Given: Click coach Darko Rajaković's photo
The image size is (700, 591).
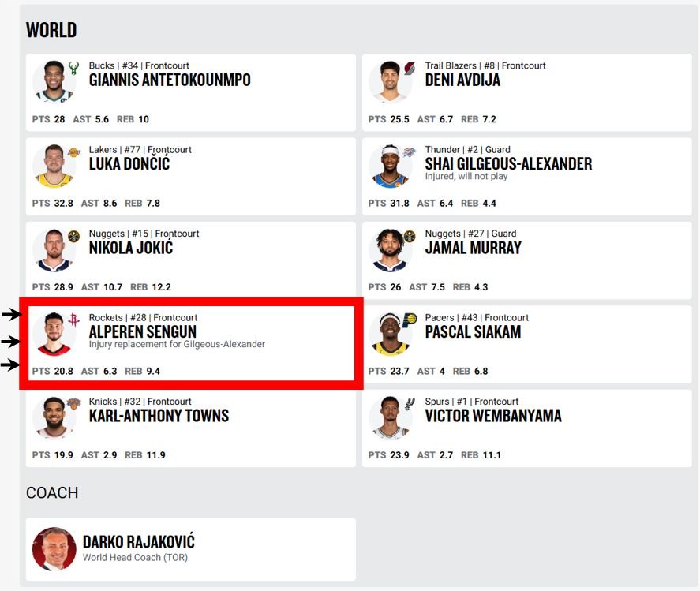Looking at the screenshot, I should 54,549.
